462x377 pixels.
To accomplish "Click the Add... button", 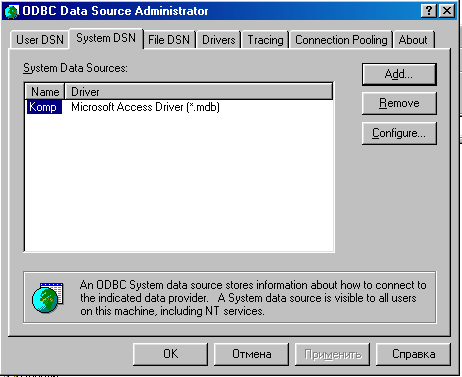I will tap(399, 74).
